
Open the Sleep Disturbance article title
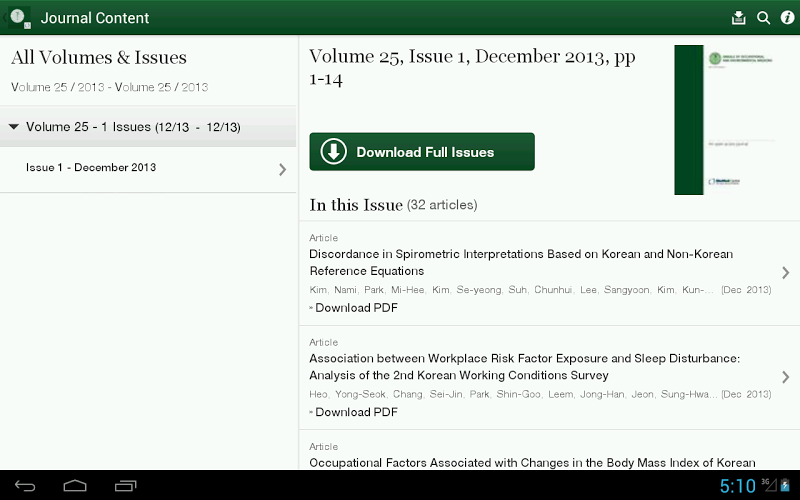(x=524, y=367)
